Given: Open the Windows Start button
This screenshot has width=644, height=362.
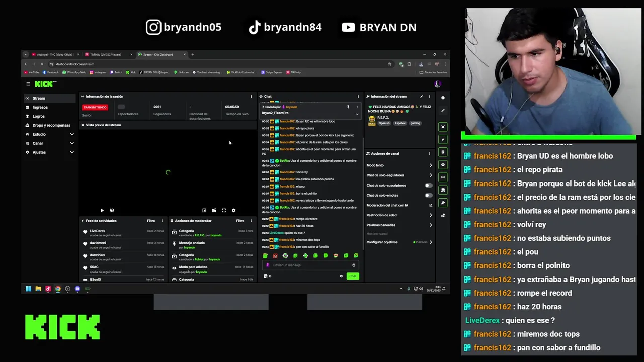Looking at the screenshot, I should [28, 289].
